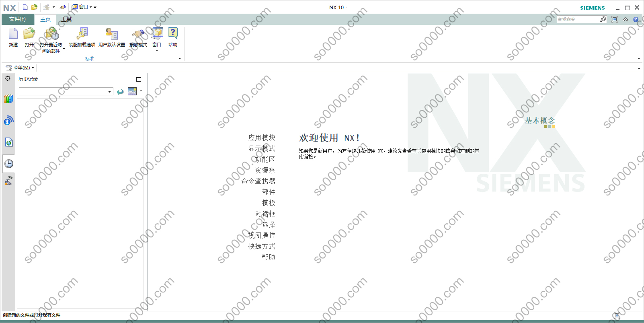Expand recent parts dropdown arrow
The width and height of the screenshot is (644, 323).
pyautogui.click(x=64, y=49)
